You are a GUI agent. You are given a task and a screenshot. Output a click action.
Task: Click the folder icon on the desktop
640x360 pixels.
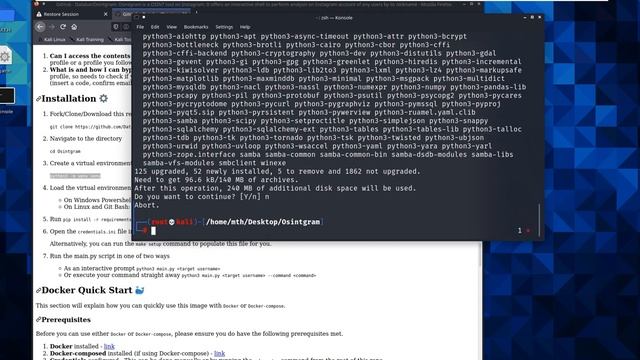tap(7, 16)
